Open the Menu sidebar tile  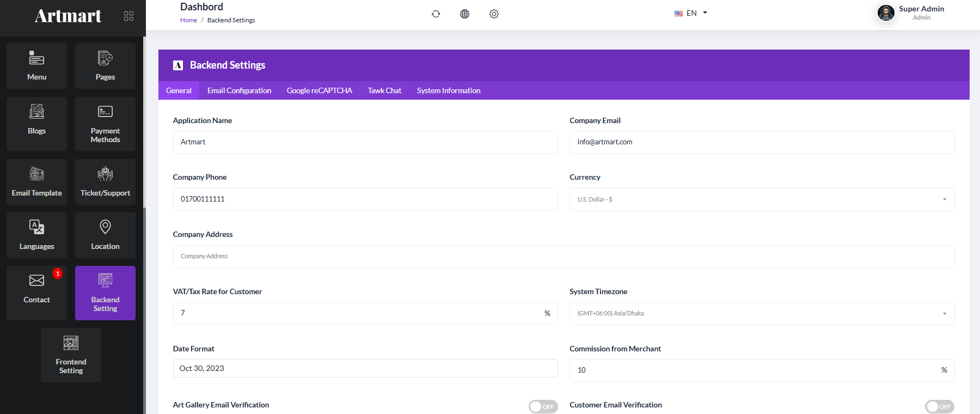click(x=36, y=66)
